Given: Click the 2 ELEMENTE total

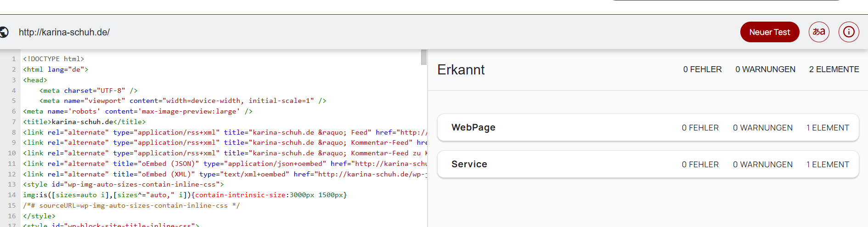Looking at the screenshot, I should (x=834, y=69).
